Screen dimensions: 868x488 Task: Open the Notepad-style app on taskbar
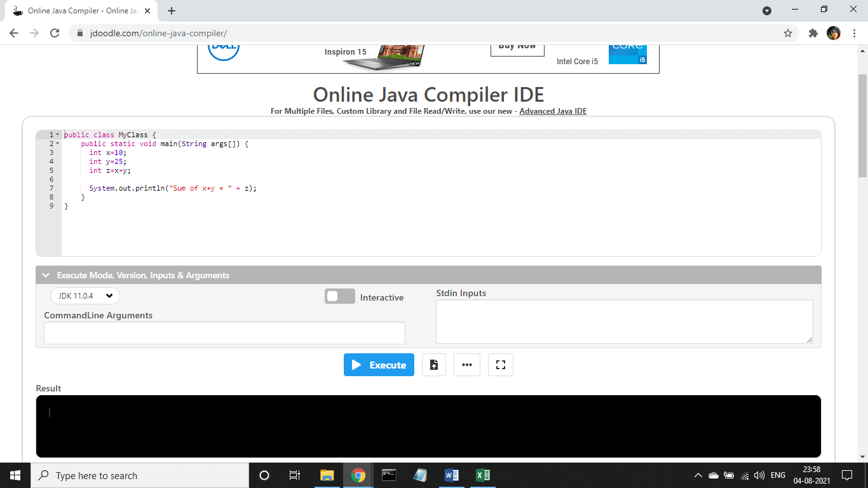click(420, 475)
